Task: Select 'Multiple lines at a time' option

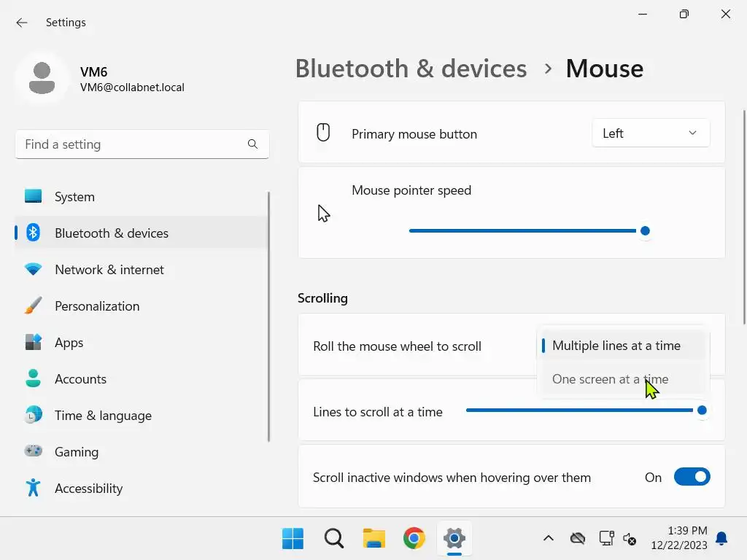Action: tap(616, 346)
